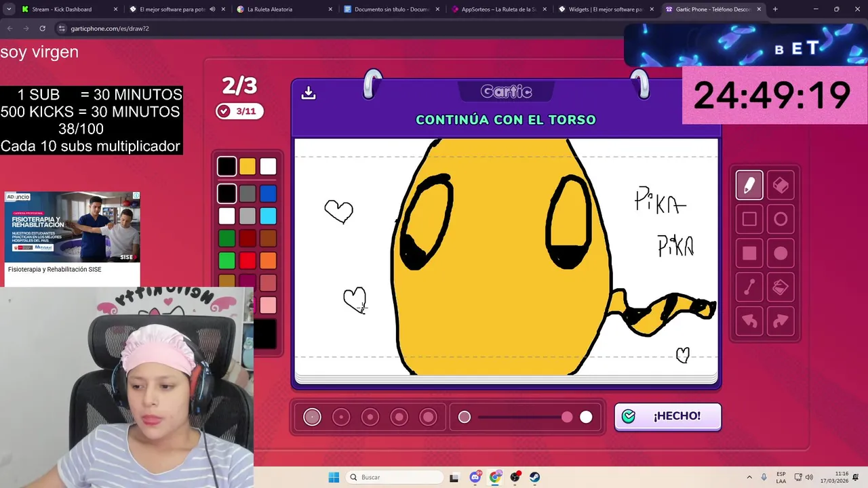Select the paint bucket fill tool
868x488 pixels.
[x=781, y=287]
